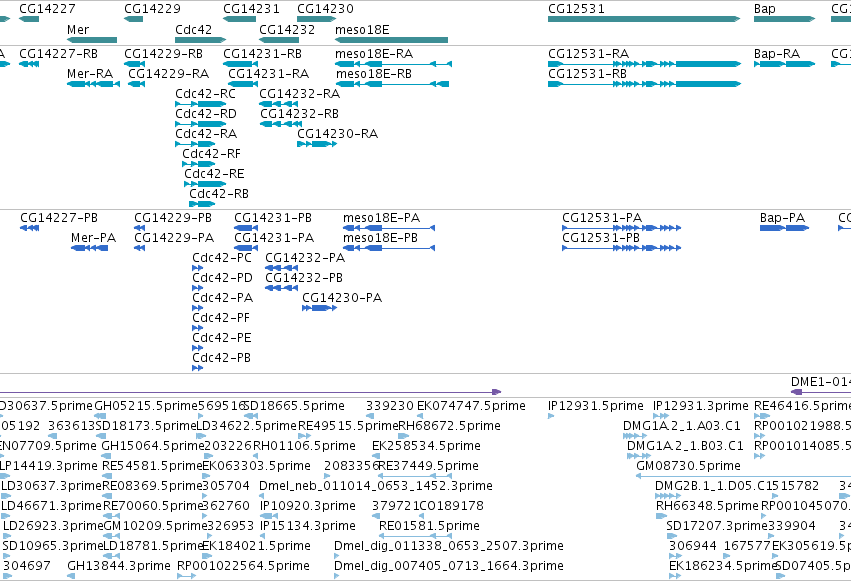Select the CG14229-PB protein label
Viewport: 851px width, 581px height.
coord(173,218)
